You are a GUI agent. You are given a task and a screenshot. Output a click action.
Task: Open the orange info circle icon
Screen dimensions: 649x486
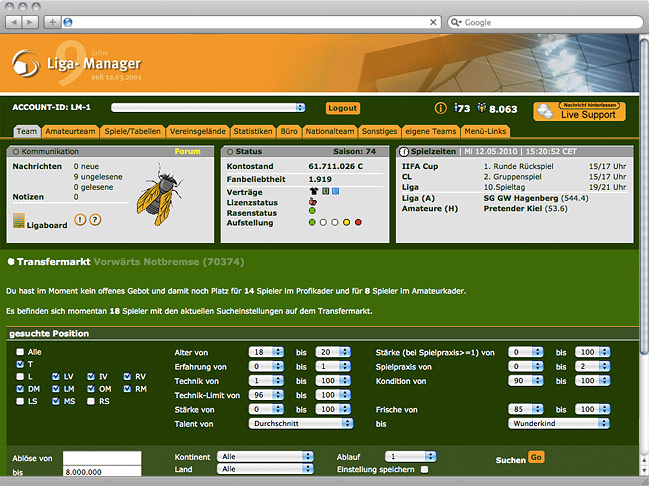pos(440,108)
